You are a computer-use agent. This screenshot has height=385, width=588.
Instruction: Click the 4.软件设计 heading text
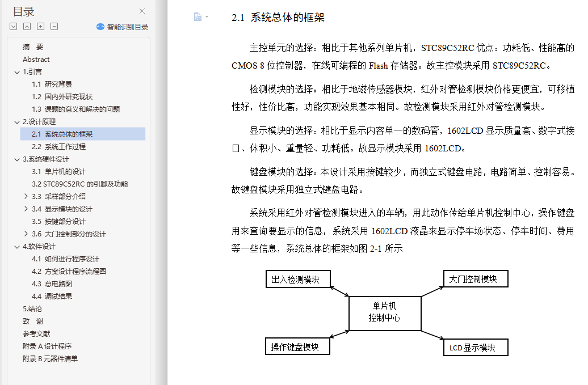[x=39, y=247]
